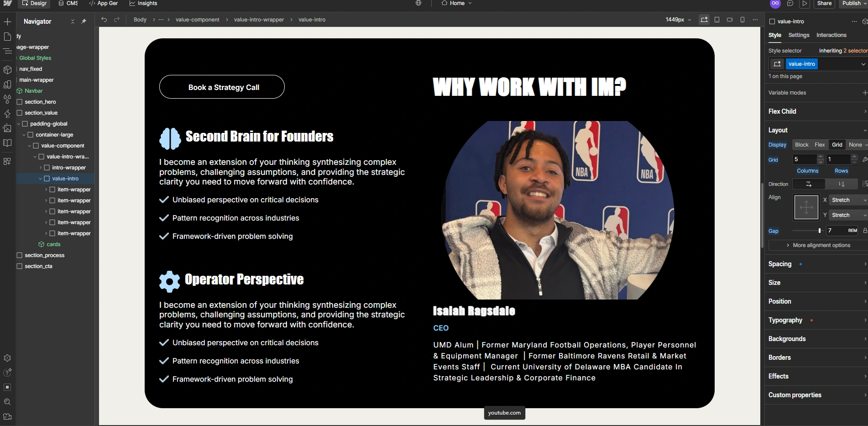The height and width of the screenshot is (426, 868).
Task: Click the Gap slider handle
Action: coord(820,231)
